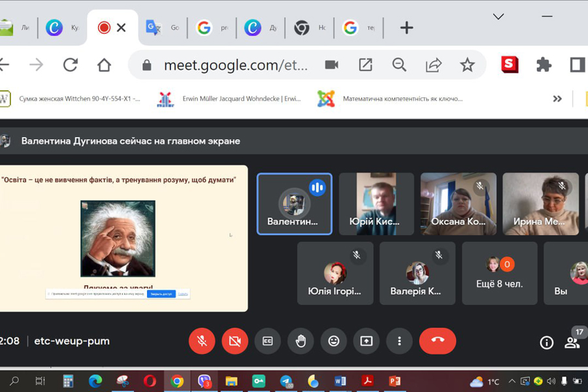Open PowerPoint from the taskbar
This screenshot has height=392, width=588.
click(395, 381)
